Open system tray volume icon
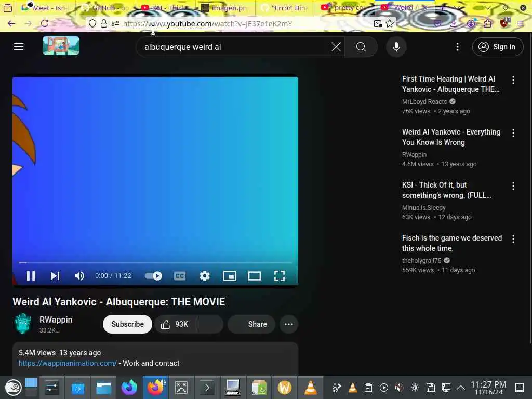 tap(400, 388)
